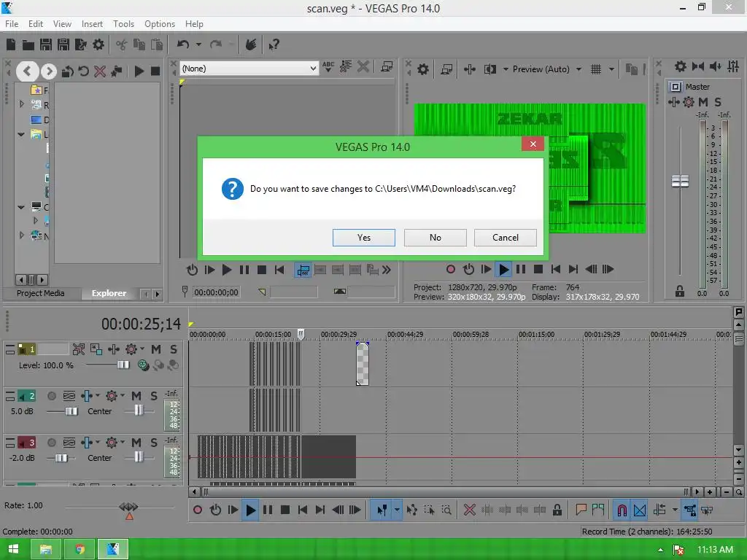Viewport: 747px width, 560px height.
Task: Click the Video Preview properties gear icon
Action: pos(423,69)
